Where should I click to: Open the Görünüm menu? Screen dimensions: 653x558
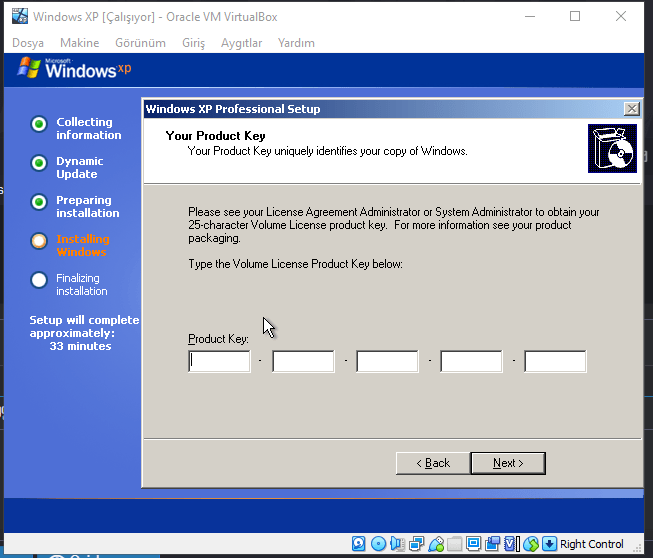(140, 43)
